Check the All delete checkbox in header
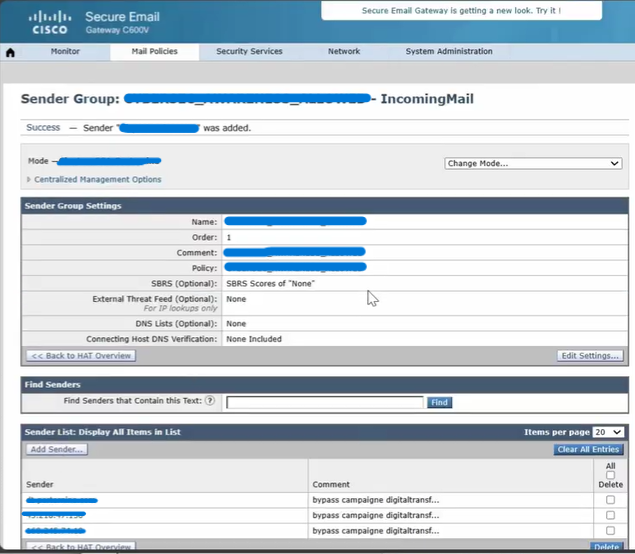The width and height of the screenshot is (635, 554). [x=610, y=475]
